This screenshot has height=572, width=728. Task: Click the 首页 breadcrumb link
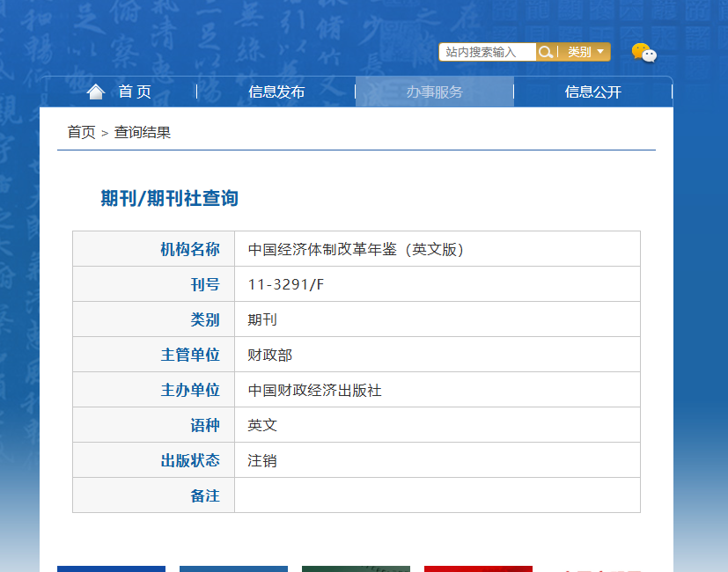pos(81,132)
